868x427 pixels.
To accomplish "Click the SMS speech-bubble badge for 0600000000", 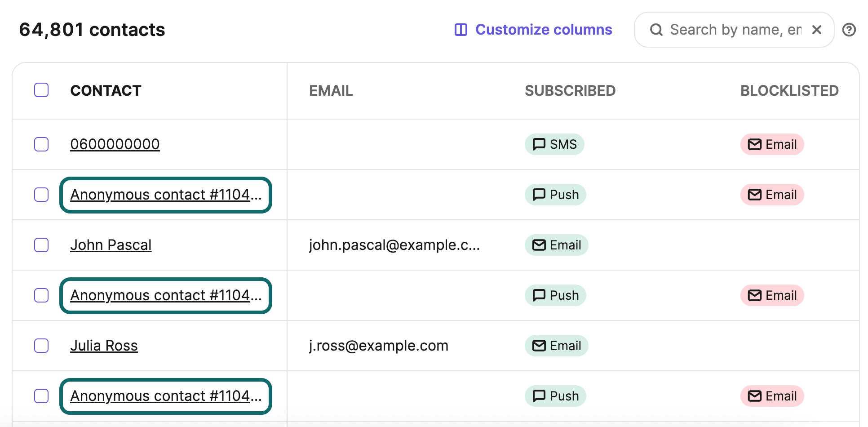I will pyautogui.click(x=554, y=144).
